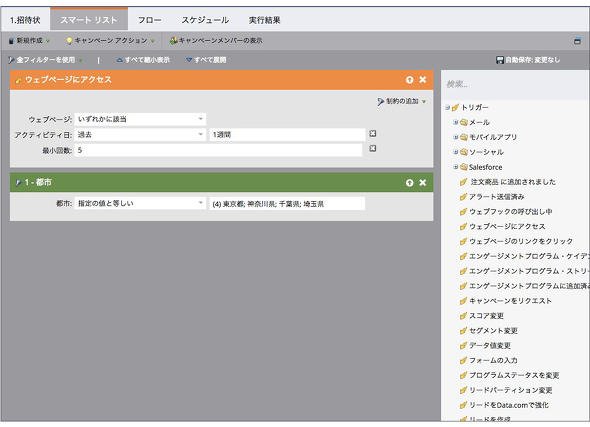Remove the アクティビティ日 constraint with its delete icon
This screenshot has width=590, height=427.
pos(373,134)
